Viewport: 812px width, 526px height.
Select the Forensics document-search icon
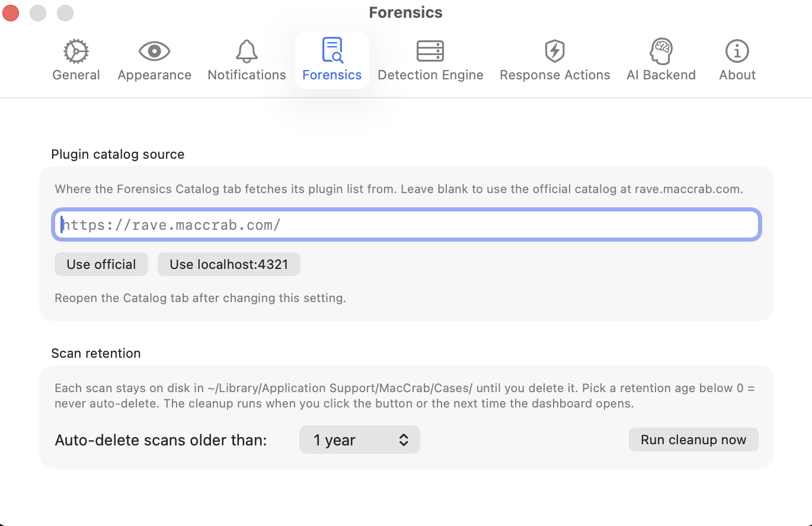click(332, 50)
